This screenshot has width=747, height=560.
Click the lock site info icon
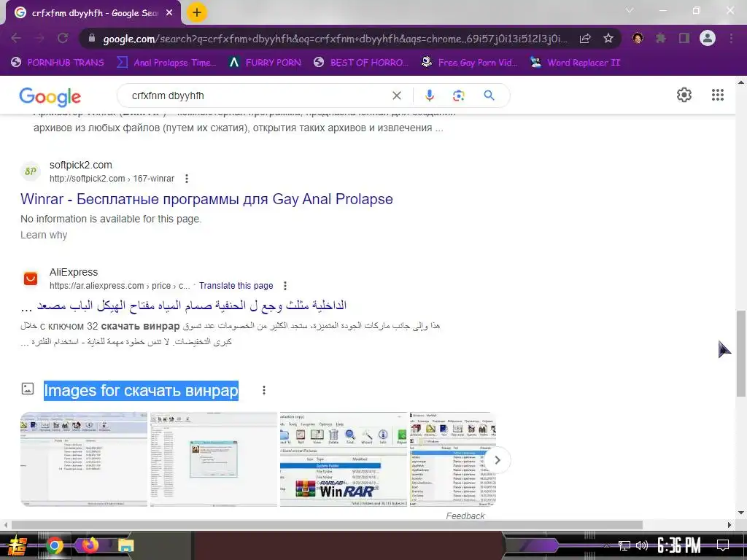[x=92, y=39]
